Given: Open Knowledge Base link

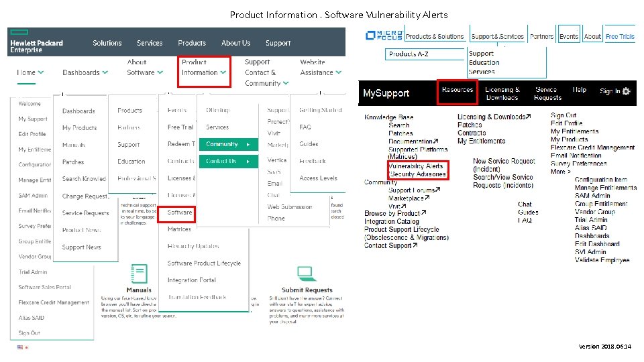Looking at the screenshot, I should click(x=388, y=117).
